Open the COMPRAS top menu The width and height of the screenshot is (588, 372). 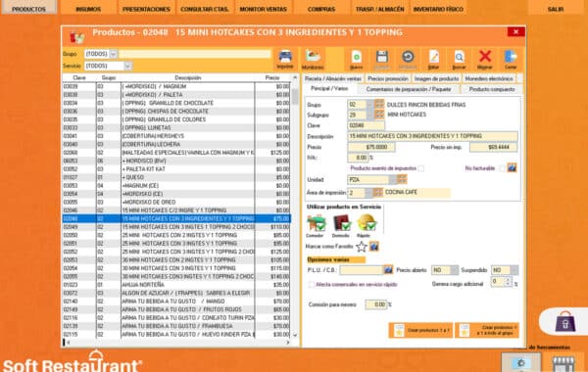pos(321,8)
